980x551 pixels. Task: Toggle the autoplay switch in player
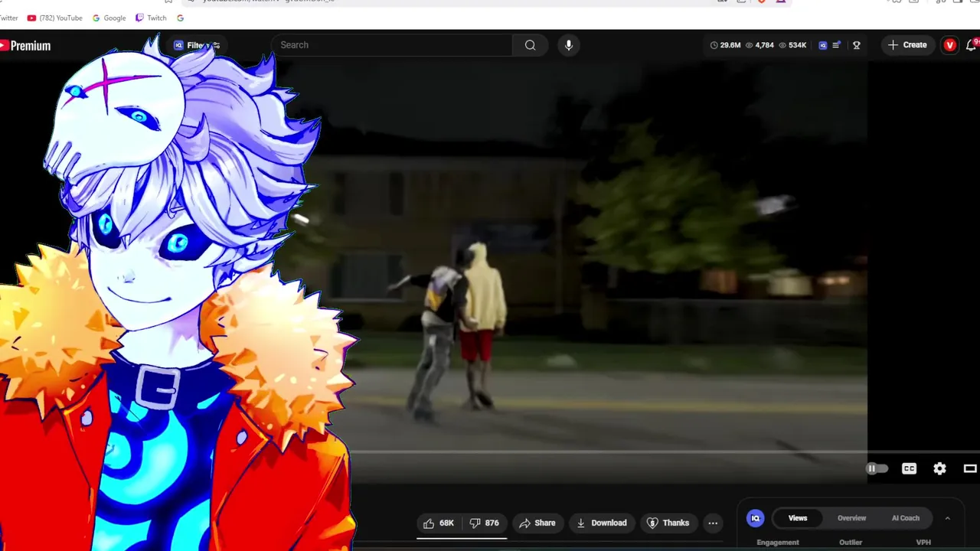[x=877, y=468]
